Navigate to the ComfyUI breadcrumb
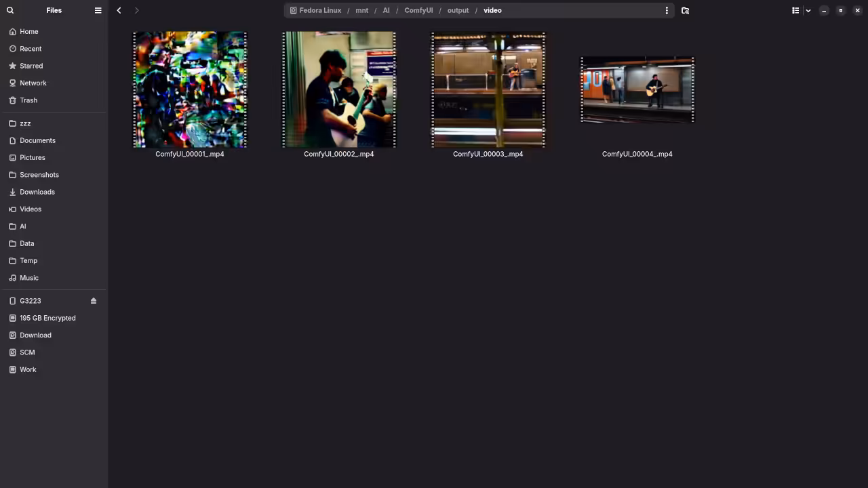Viewport: 868px width, 488px height. [x=418, y=10]
